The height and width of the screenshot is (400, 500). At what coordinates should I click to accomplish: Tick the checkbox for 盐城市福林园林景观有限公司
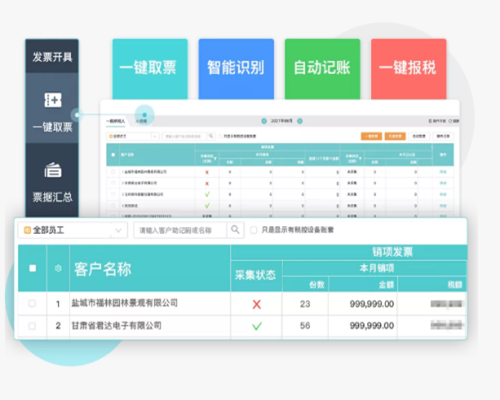pos(32,303)
